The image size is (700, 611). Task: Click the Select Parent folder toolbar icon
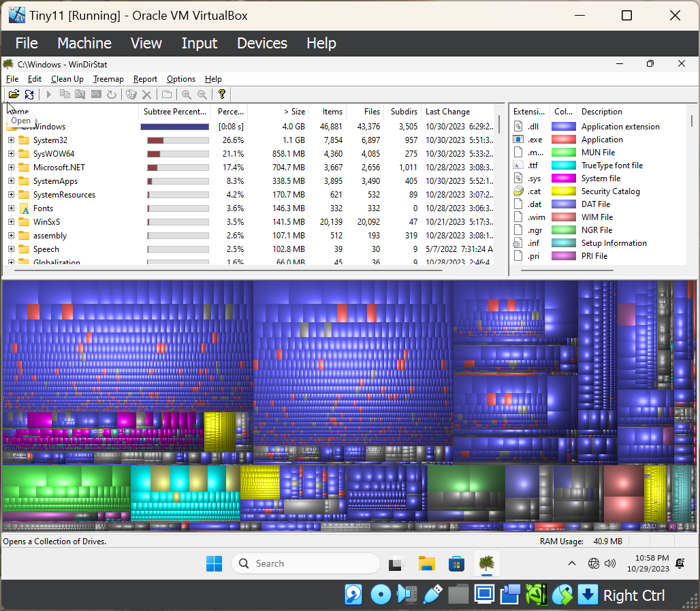pyautogui.click(x=167, y=94)
